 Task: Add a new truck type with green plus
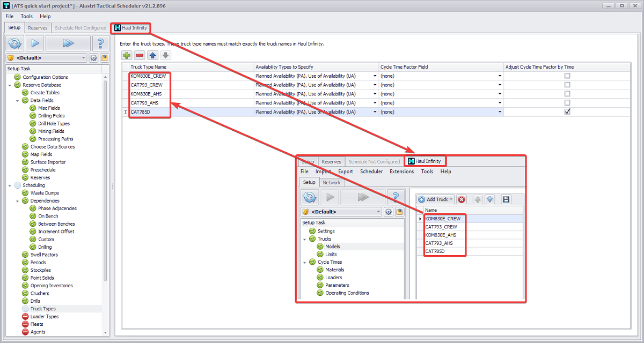click(x=127, y=55)
